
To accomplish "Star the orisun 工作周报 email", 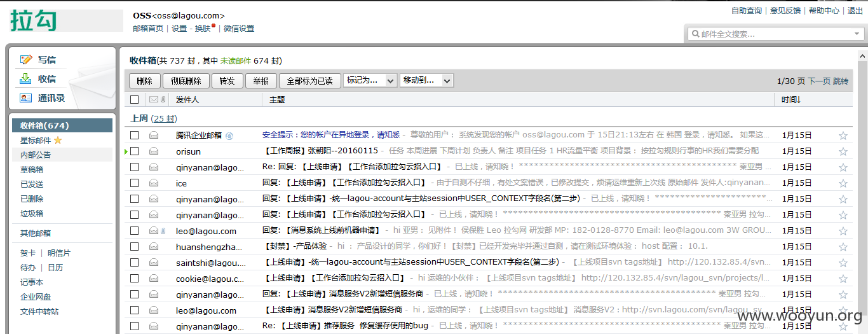I will (x=843, y=151).
